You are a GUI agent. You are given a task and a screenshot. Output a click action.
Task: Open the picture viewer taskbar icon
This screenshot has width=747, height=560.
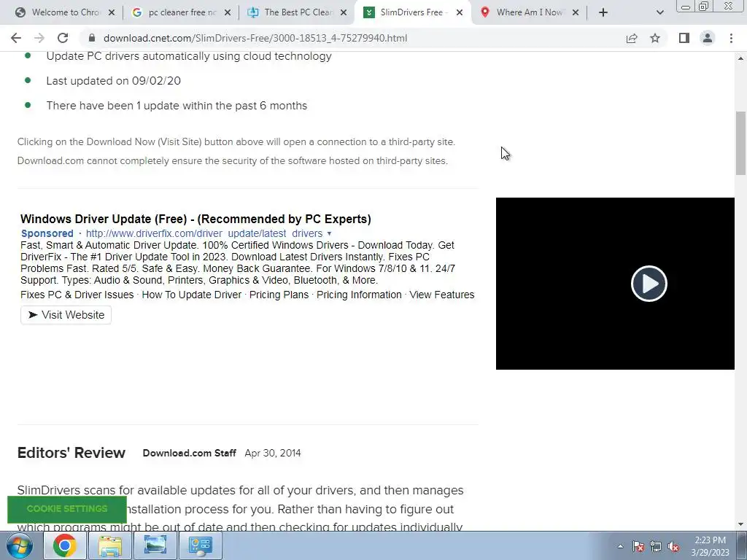click(x=155, y=545)
